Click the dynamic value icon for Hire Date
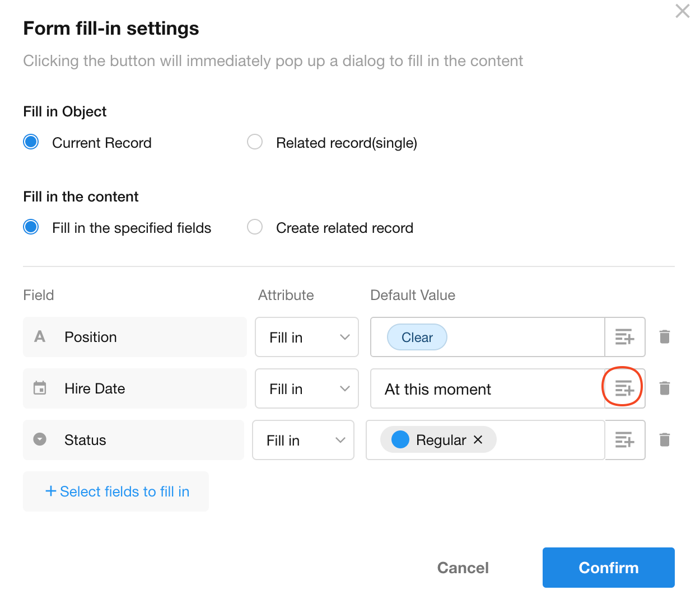This screenshot has height=609, width=700. pyautogui.click(x=624, y=388)
